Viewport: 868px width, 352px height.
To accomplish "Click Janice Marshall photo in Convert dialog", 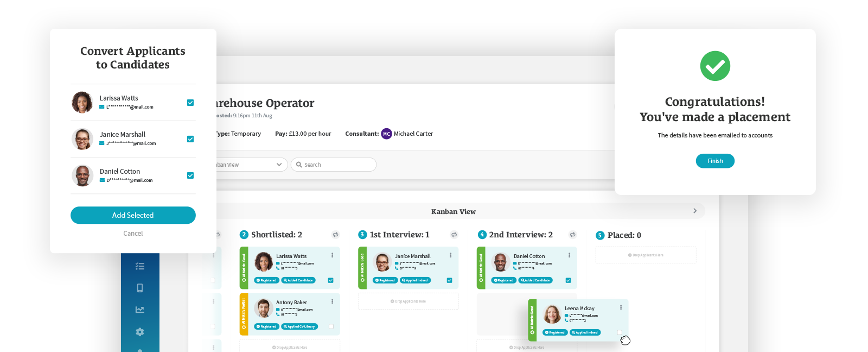I will click(82, 139).
